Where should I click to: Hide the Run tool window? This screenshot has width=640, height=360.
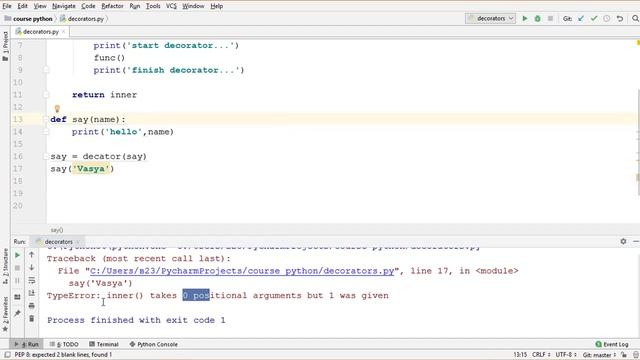[x=636, y=241]
